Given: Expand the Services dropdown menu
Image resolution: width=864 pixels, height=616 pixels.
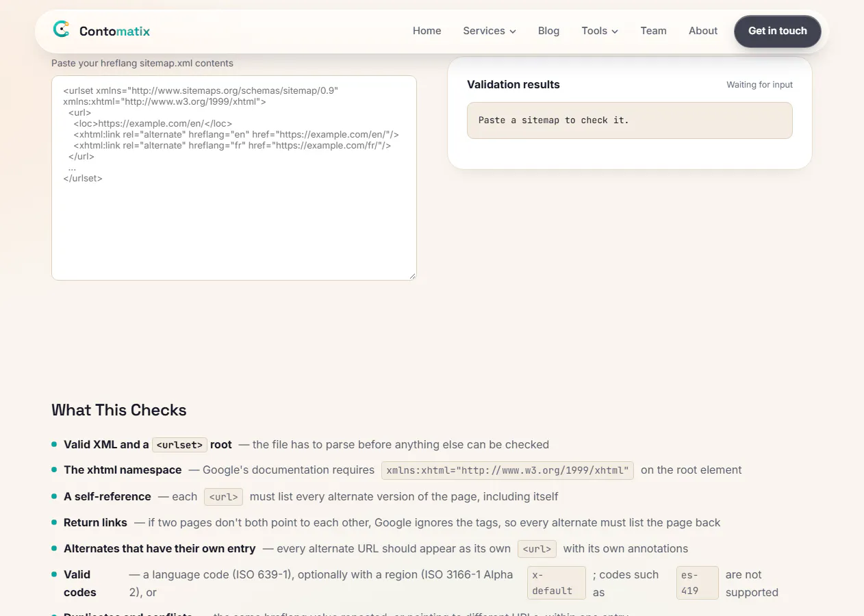Looking at the screenshot, I should 490,31.
